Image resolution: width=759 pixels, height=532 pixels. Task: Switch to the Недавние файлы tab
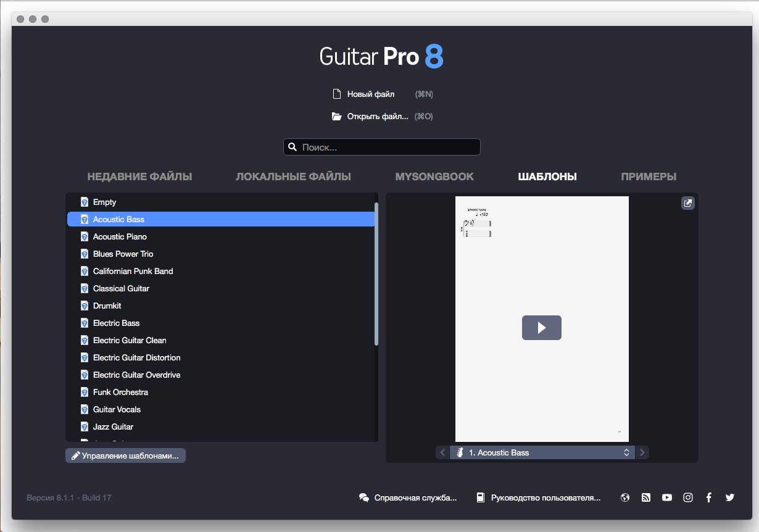[139, 177]
